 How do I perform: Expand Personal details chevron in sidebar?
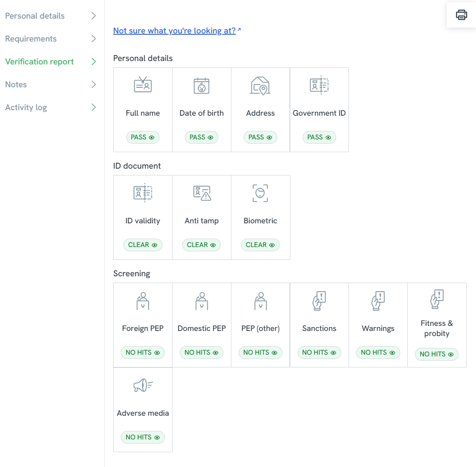pos(94,16)
